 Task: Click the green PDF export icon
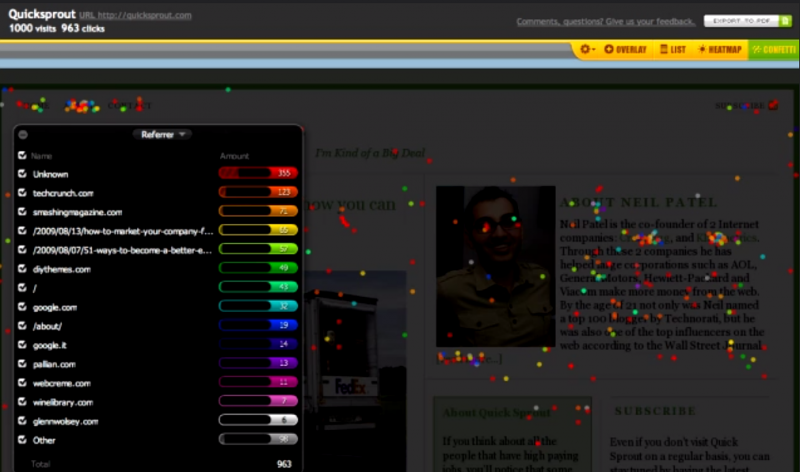785,21
